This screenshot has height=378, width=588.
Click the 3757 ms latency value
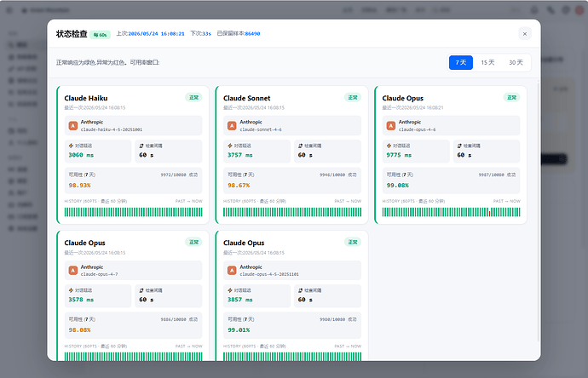[240, 155]
